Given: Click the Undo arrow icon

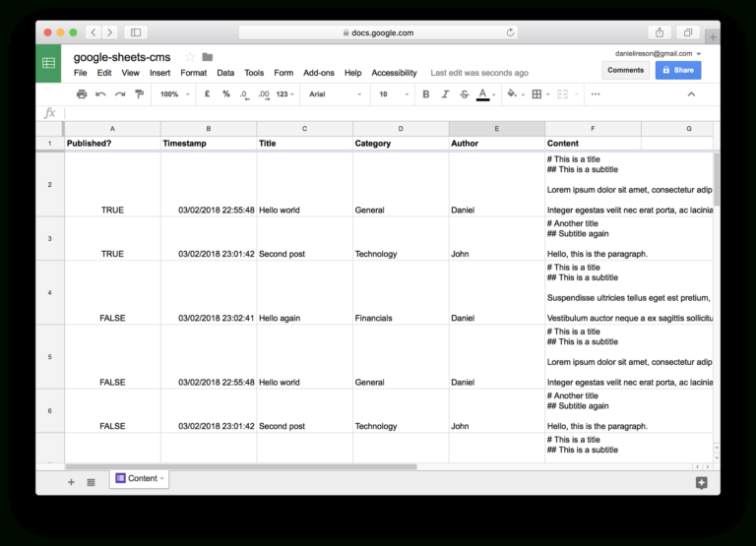Looking at the screenshot, I should [x=100, y=94].
